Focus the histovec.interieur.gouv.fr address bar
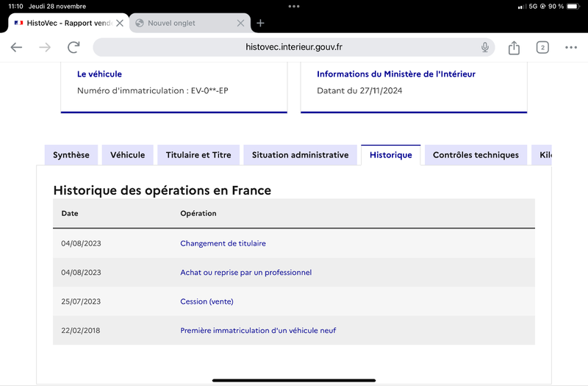 pos(293,47)
